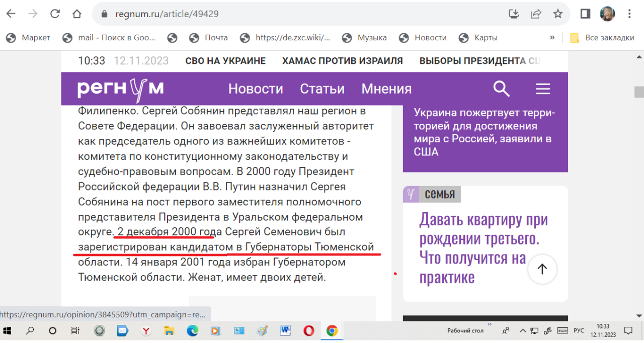Click the Регнум logo
The image size is (644, 343).
point(120,89)
